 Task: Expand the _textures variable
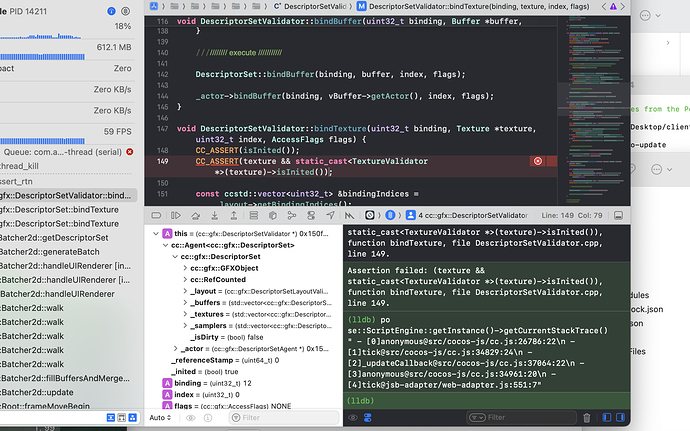(185, 314)
